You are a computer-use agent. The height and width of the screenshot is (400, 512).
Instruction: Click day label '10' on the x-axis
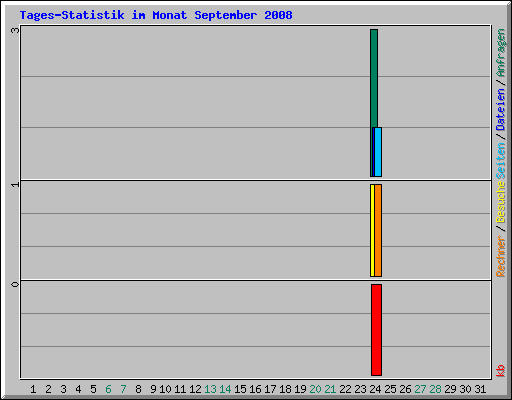coord(165,389)
